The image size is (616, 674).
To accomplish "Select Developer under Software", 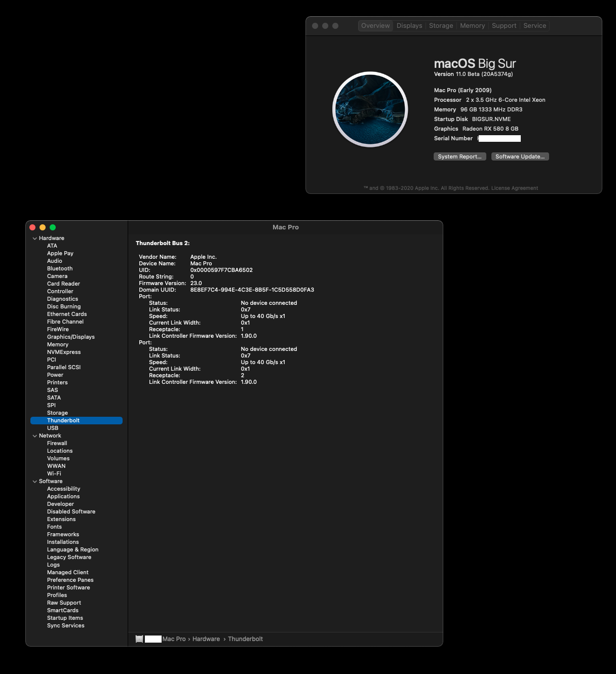I will (60, 504).
